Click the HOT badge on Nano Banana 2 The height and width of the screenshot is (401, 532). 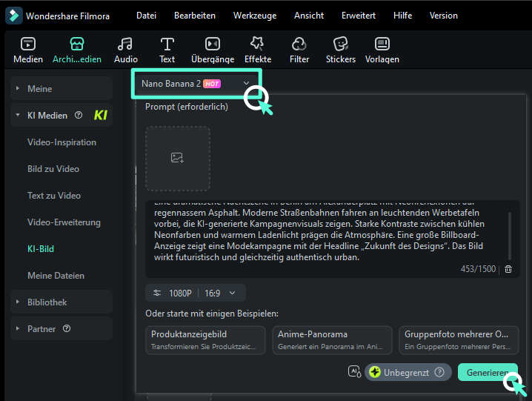[212, 84]
